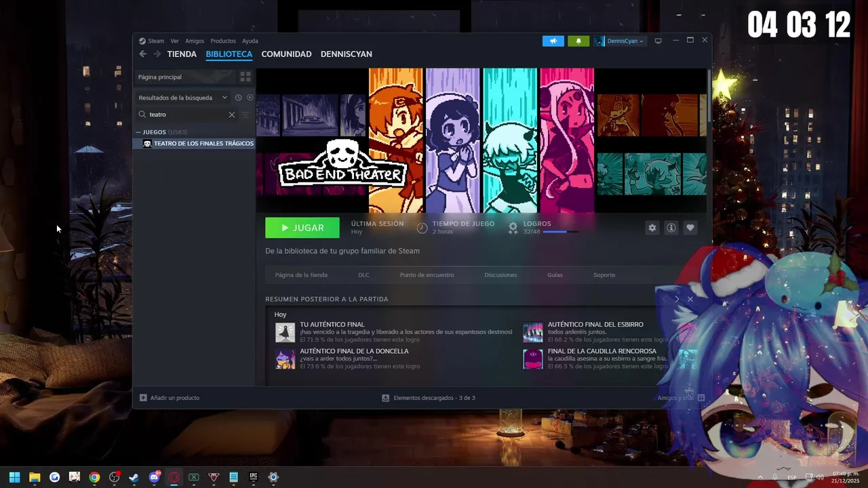This screenshot has height=488, width=868.
Task: Clear the teatro search text
Action: pos(232,115)
